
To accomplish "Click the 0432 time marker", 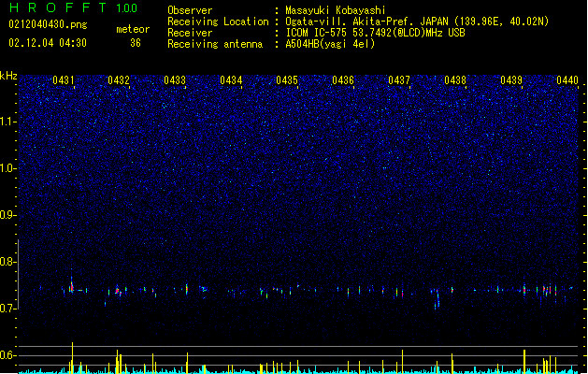I will (x=119, y=80).
